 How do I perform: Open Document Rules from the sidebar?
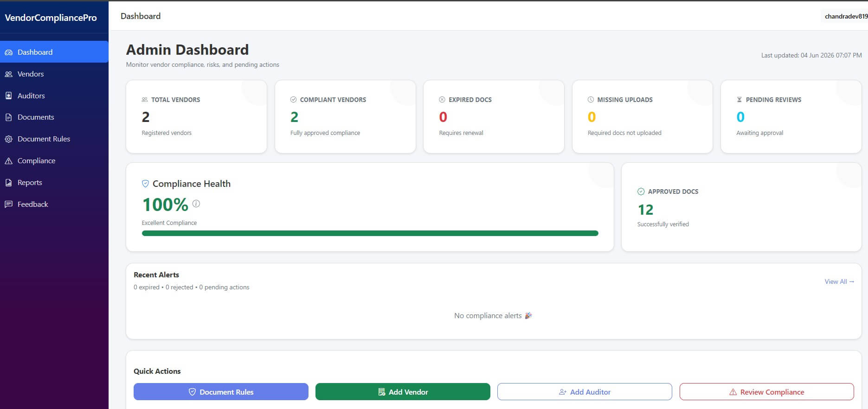(54, 139)
